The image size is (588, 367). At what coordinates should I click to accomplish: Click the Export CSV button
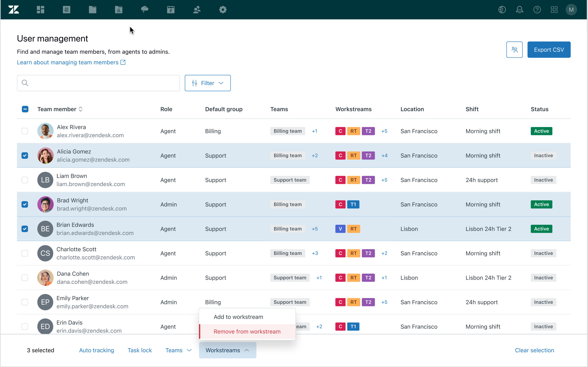tap(549, 50)
